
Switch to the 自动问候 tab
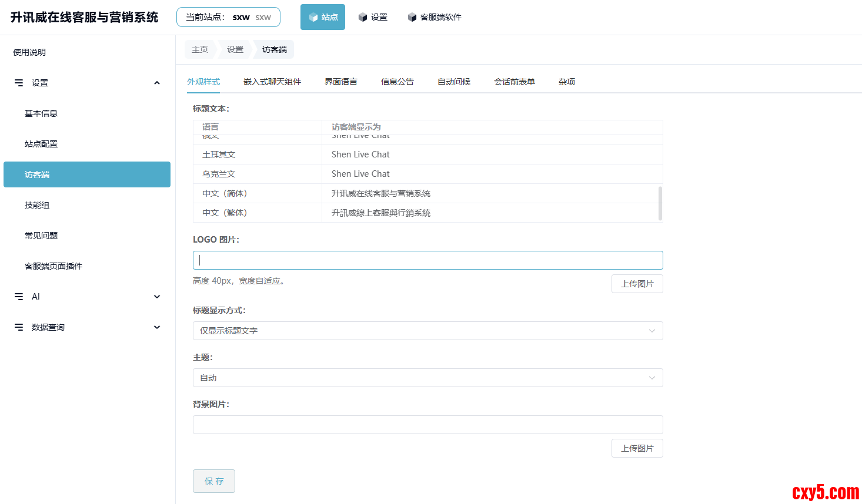click(454, 82)
